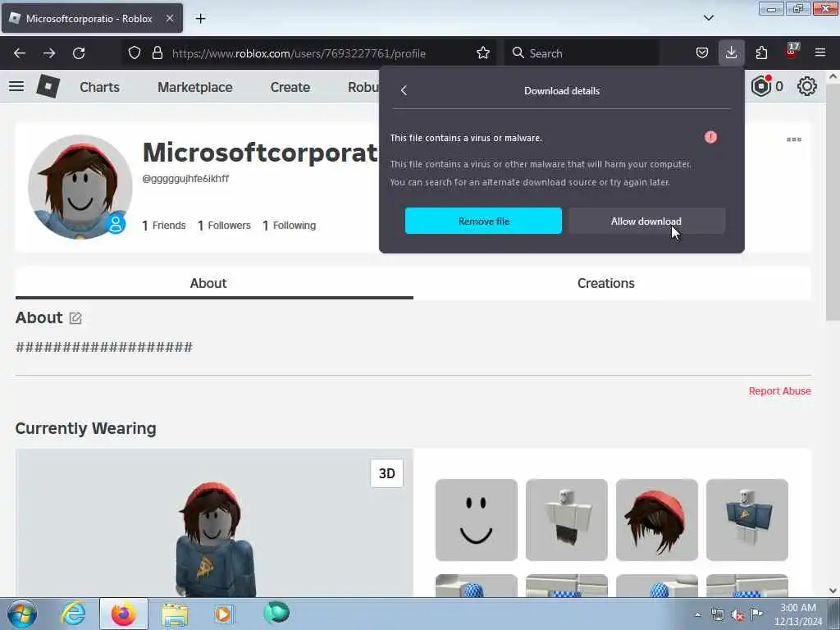The width and height of the screenshot is (840, 630).
Task: Remove the infected file
Action: [x=483, y=221]
